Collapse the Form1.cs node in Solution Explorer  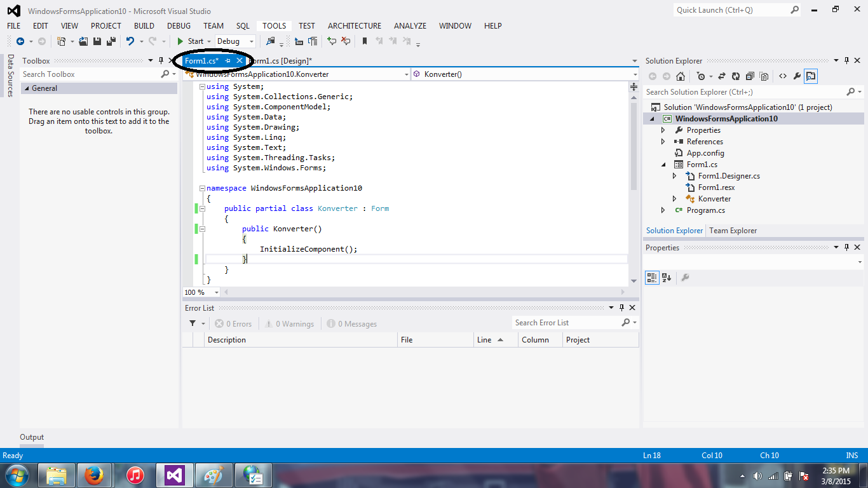click(663, 165)
